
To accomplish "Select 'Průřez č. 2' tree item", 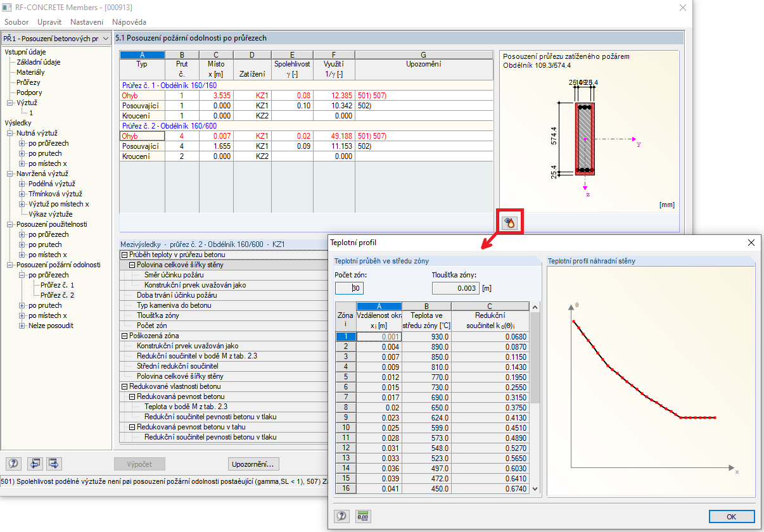I will click(58, 295).
